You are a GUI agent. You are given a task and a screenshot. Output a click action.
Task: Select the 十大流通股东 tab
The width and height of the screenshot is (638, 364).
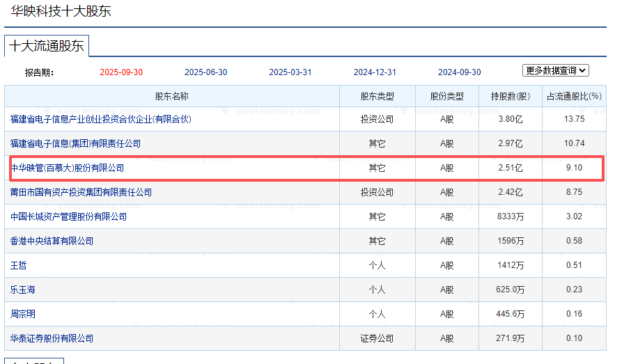point(47,46)
